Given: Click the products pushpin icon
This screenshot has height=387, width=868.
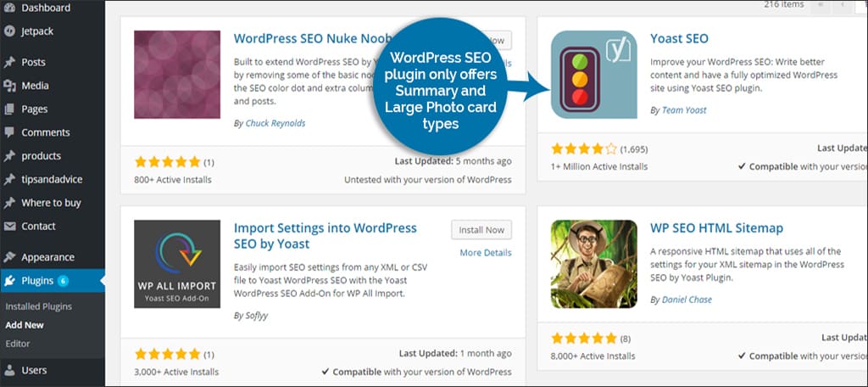Looking at the screenshot, I should click(9, 156).
